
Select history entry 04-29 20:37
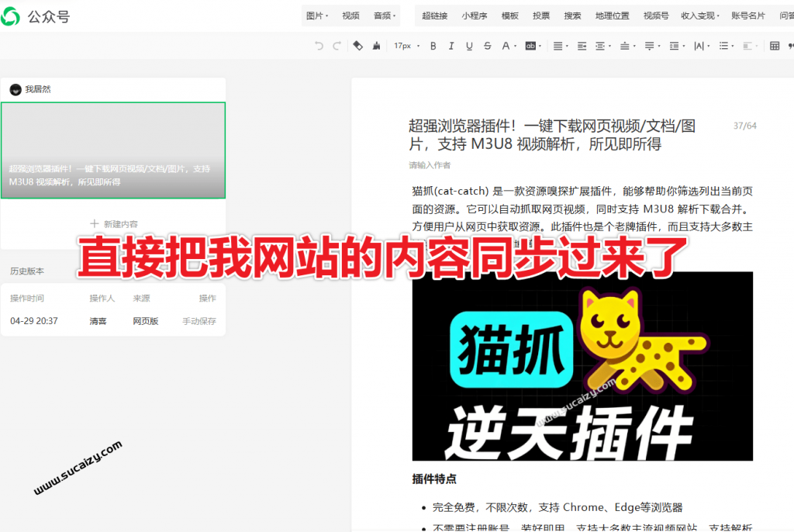[34, 321]
